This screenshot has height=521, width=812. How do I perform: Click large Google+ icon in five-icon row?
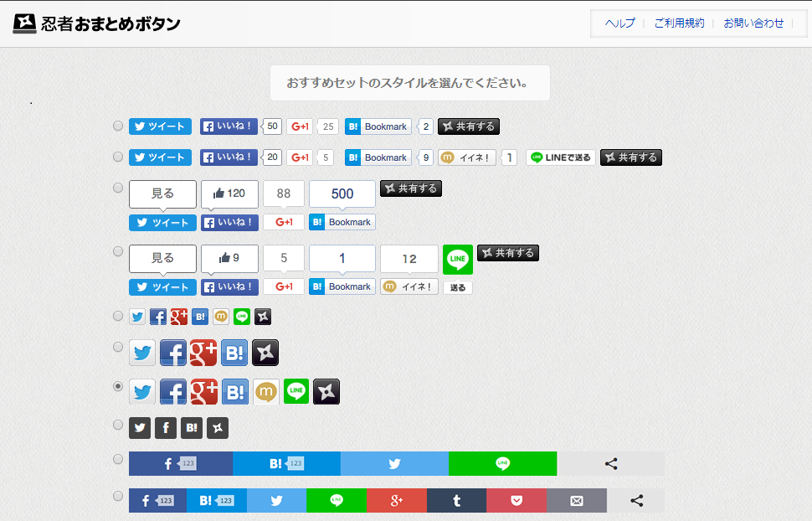click(203, 353)
